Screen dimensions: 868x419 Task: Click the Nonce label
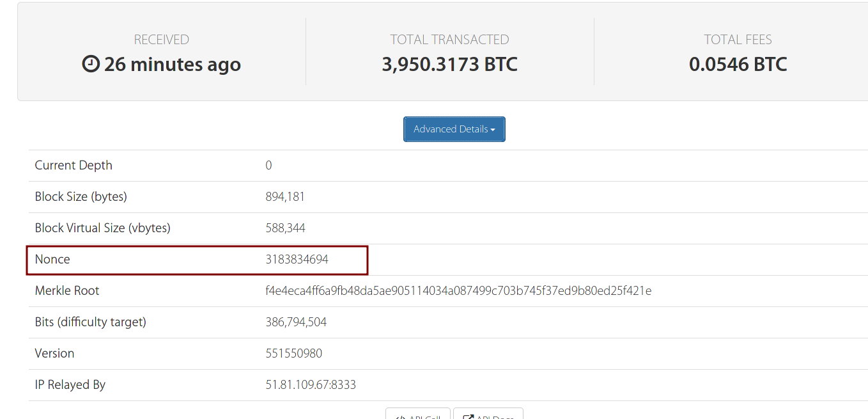tap(52, 259)
